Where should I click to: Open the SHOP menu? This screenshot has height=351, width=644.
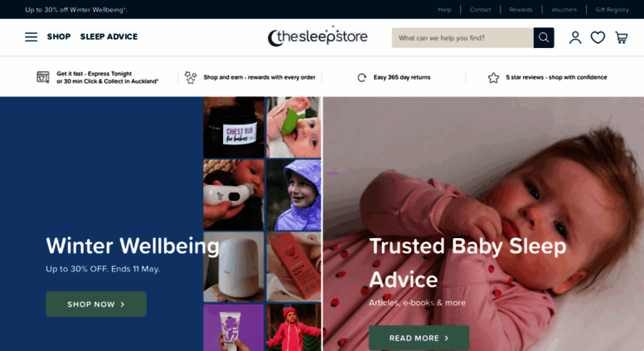coord(59,37)
